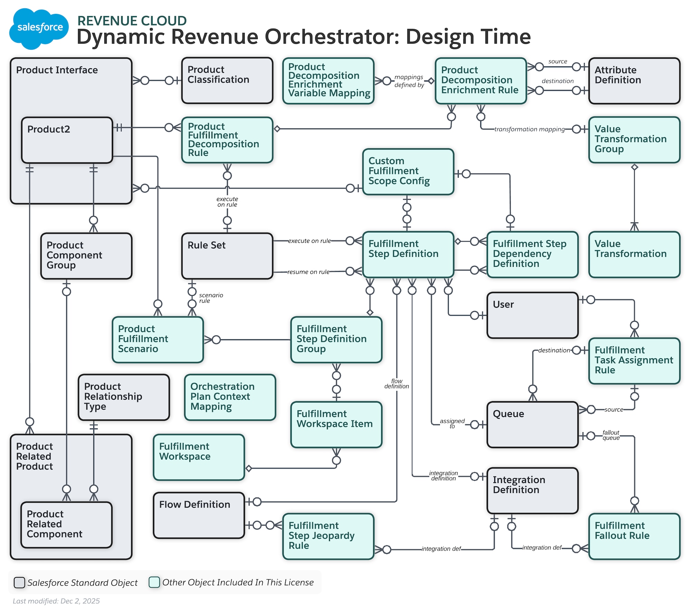The image size is (691, 616).
Task: Expand the Product Interface container
Action: [x=57, y=70]
